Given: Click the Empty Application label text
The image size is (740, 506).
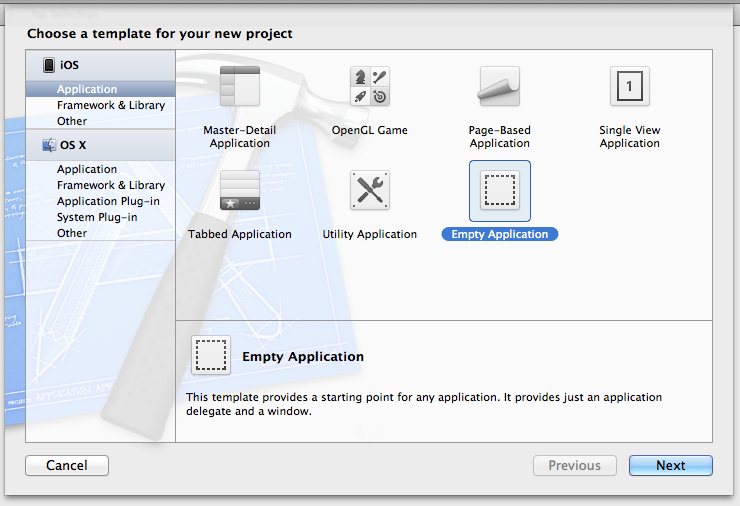Looking at the screenshot, I should pos(499,234).
